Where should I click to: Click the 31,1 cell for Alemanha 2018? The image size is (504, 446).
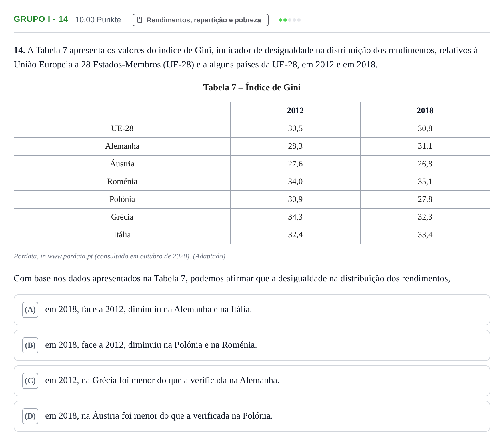[x=425, y=146]
